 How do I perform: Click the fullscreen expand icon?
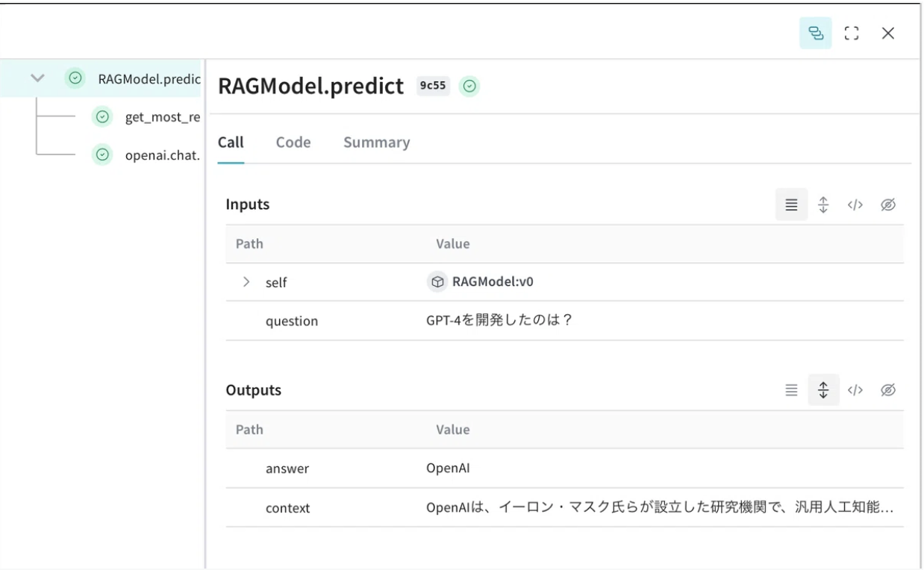click(x=852, y=33)
